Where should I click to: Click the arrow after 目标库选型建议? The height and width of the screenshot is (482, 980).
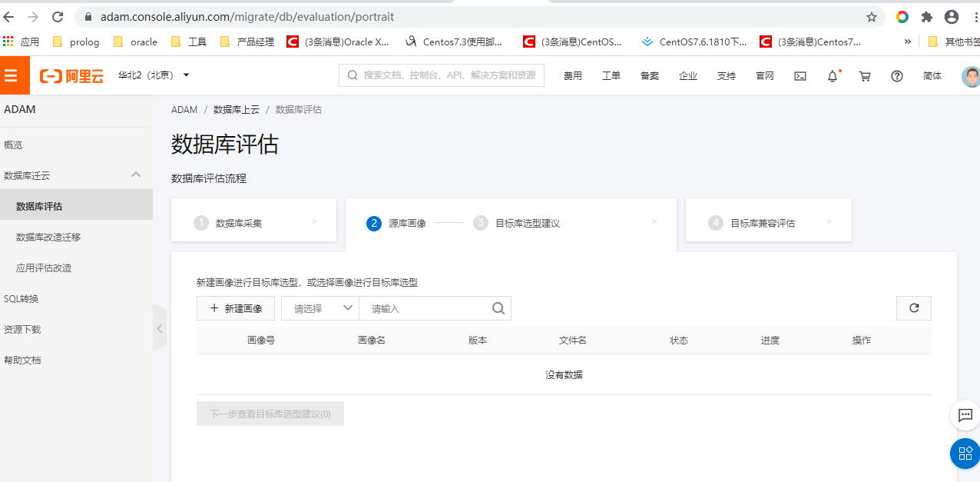pyautogui.click(x=654, y=221)
